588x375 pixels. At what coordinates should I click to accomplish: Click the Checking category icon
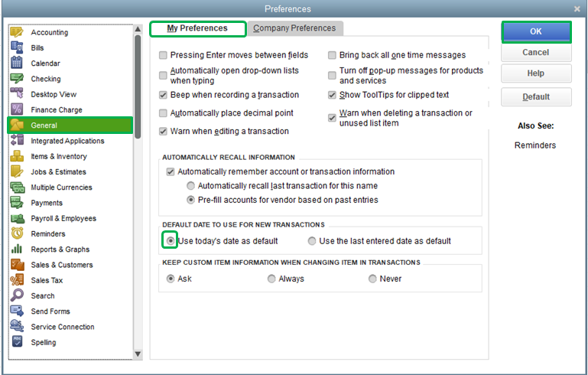(17, 79)
